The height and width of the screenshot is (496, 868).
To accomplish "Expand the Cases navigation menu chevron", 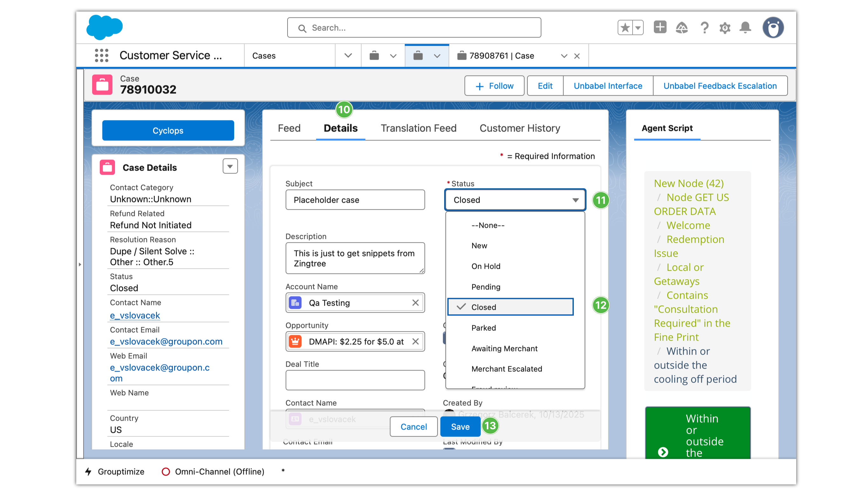I will pyautogui.click(x=348, y=56).
